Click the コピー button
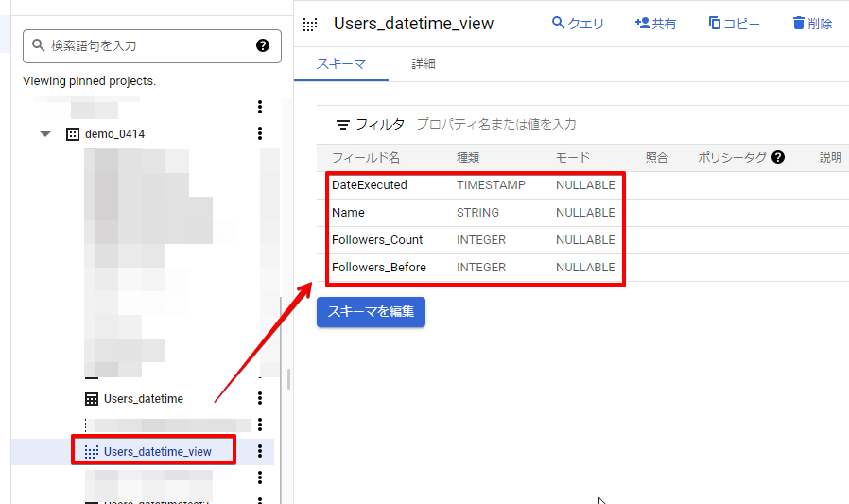 (x=734, y=24)
